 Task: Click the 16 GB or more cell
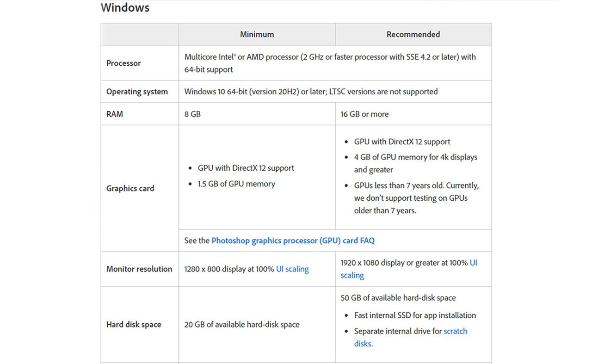click(x=364, y=114)
